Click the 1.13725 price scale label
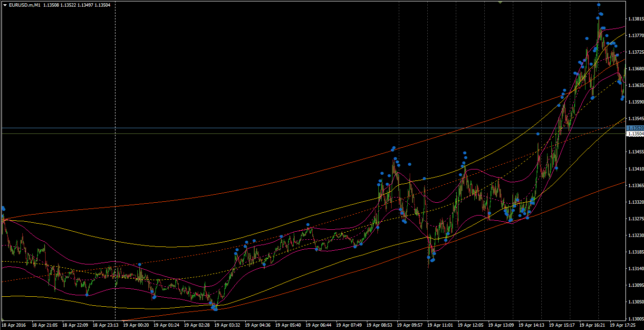The image size is (644, 330). (636, 52)
